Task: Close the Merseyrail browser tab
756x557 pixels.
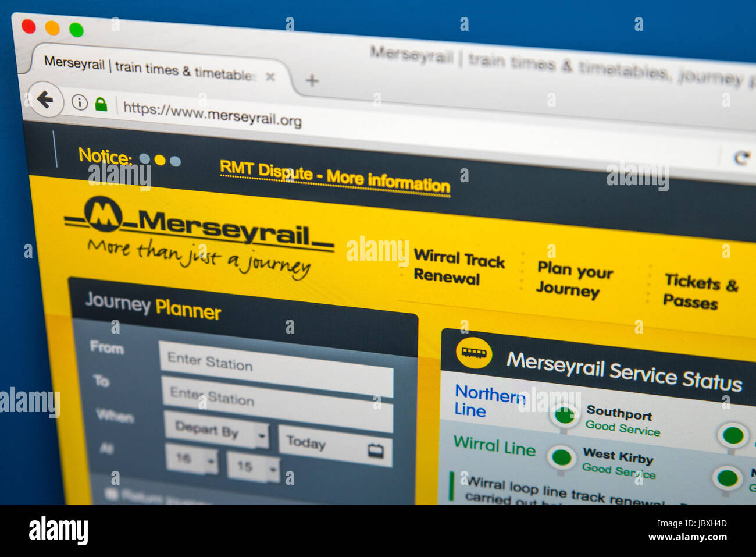Action: (x=270, y=77)
